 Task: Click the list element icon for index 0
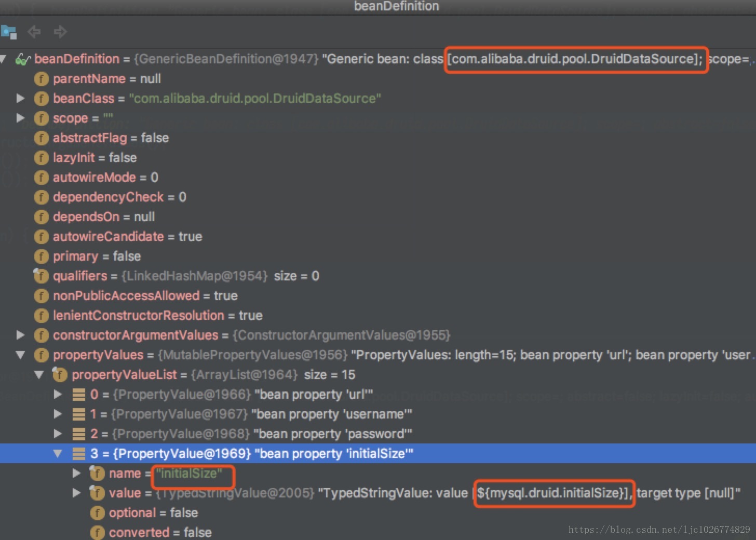[79, 395]
